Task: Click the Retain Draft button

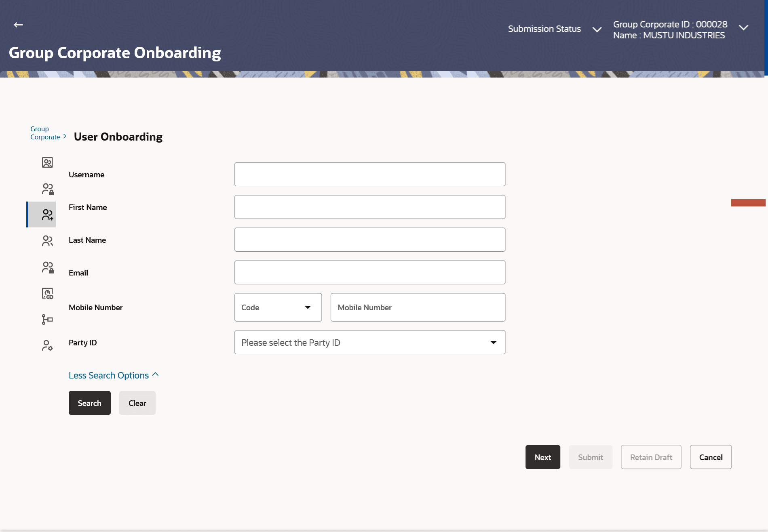Action: [x=651, y=457]
